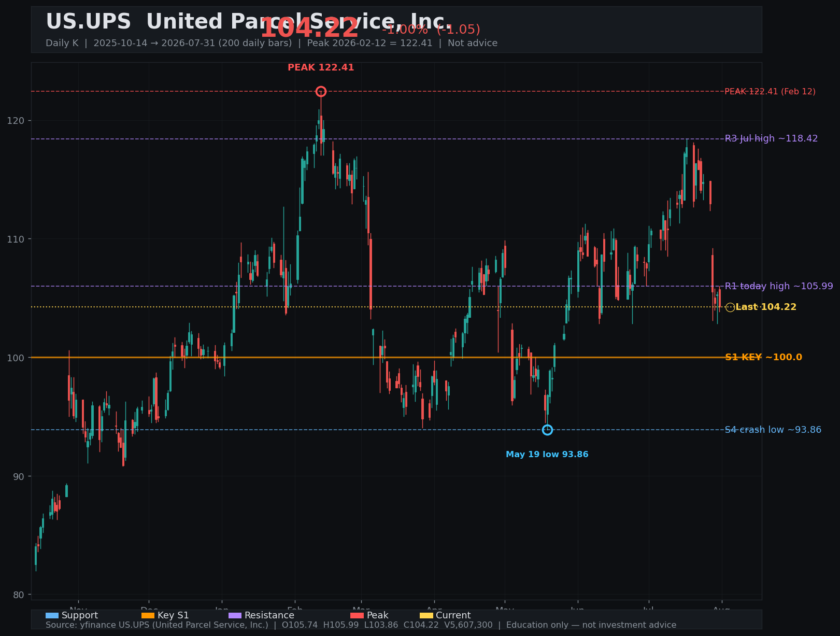Screen dimensions: 840x636
Task: Click the blue circle marker at May 19 low
Action: point(547,430)
